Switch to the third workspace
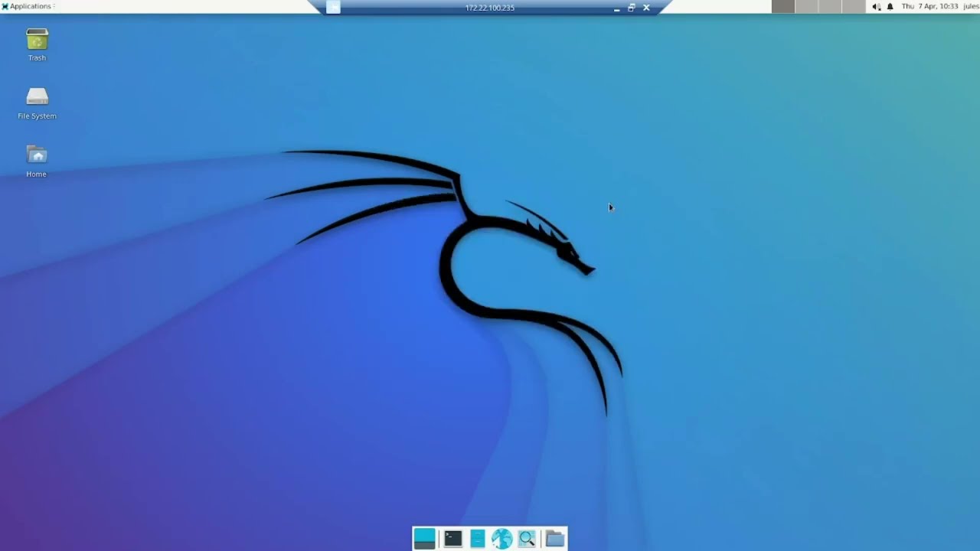980x551 pixels. pos(830,6)
